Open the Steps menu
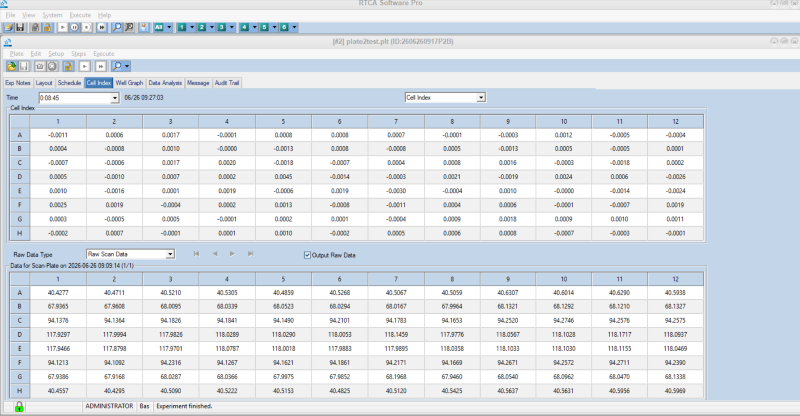Viewport: 800px width, 416px height. coord(79,54)
